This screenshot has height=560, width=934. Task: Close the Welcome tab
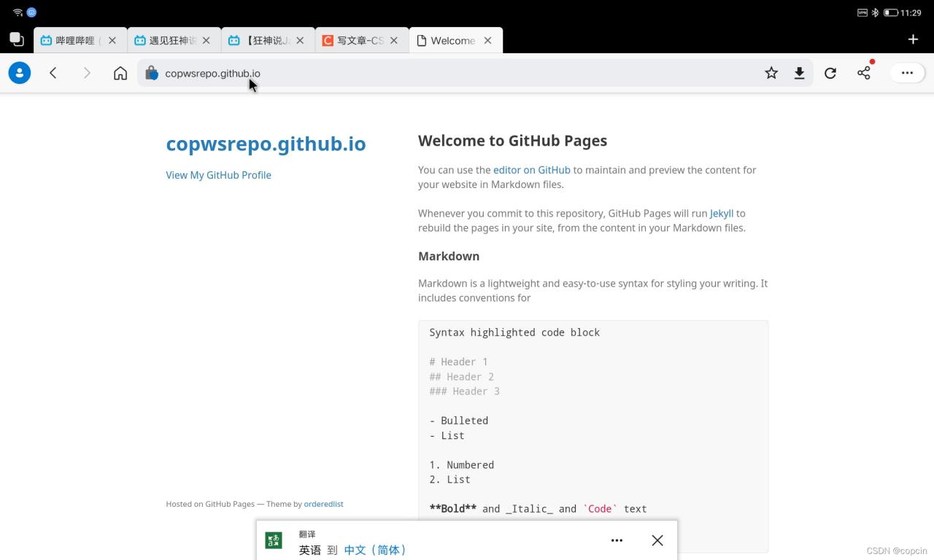(x=488, y=41)
